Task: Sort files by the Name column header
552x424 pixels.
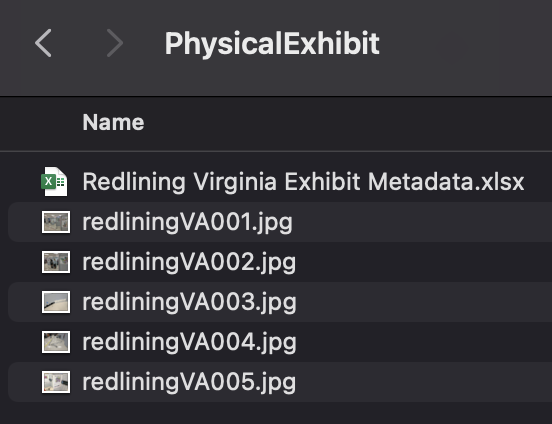Action: 113,122
